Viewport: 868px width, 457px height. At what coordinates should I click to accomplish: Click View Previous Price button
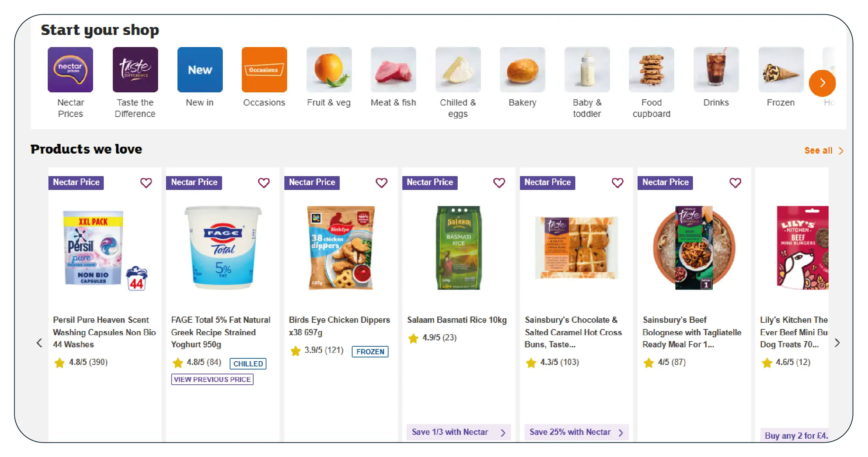[x=212, y=380]
